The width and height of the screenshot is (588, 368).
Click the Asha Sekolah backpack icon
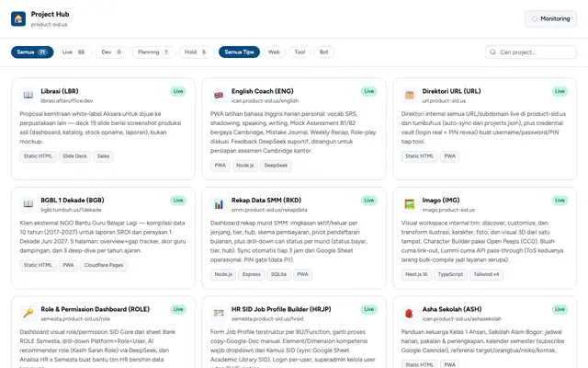tap(410, 313)
